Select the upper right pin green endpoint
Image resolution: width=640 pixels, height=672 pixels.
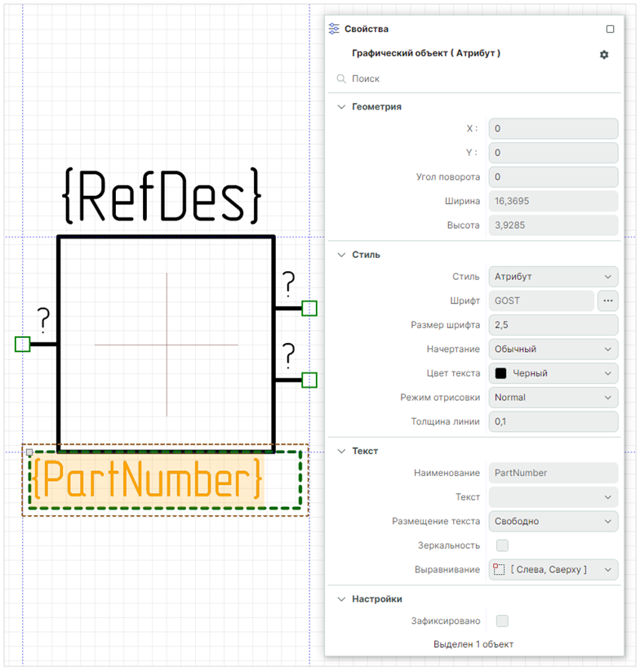pyautogui.click(x=309, y=308)
